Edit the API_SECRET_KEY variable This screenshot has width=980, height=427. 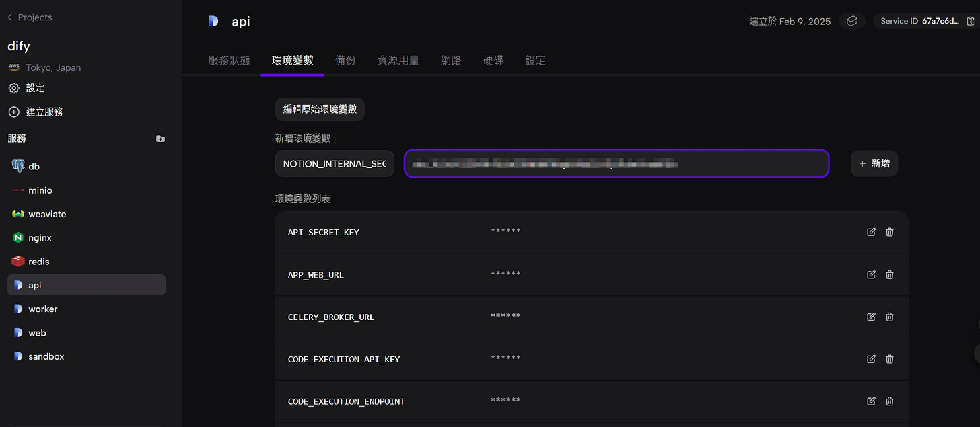(871, 232)
